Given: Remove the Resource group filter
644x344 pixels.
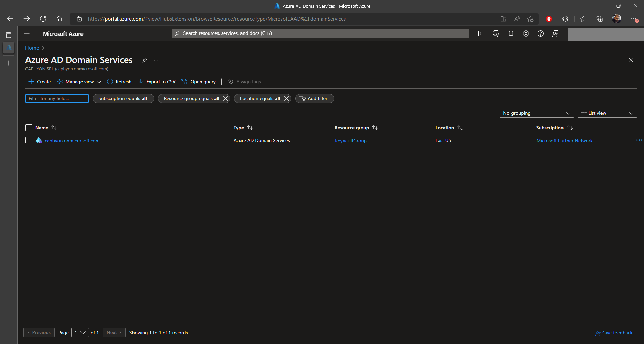Looking at the screenshot, I should click(225, 98).
